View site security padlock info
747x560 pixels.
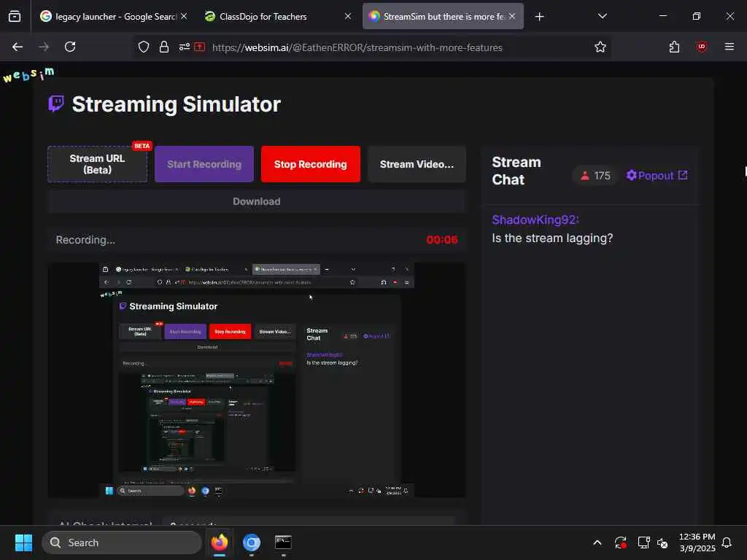[164, 47]
